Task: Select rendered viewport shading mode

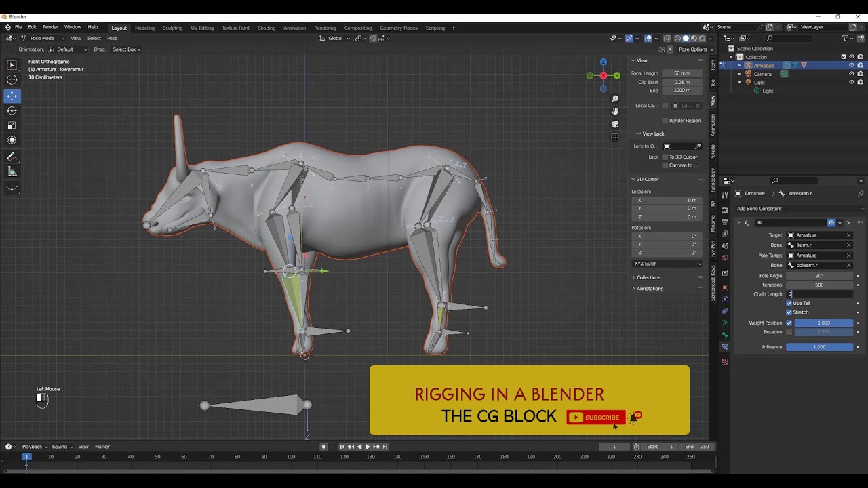Action: [702, 38]
